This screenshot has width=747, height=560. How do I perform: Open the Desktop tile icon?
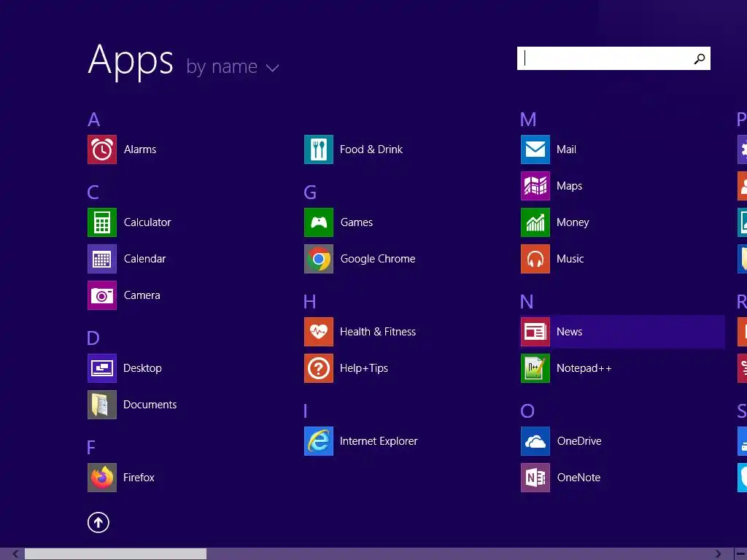pyautogui.click(x=102, y=368)
